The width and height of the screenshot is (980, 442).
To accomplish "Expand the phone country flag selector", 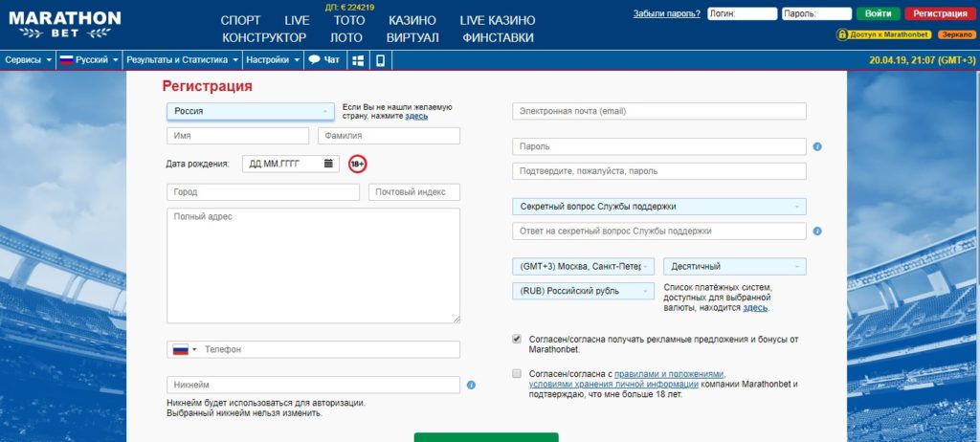I will (184, 350).
